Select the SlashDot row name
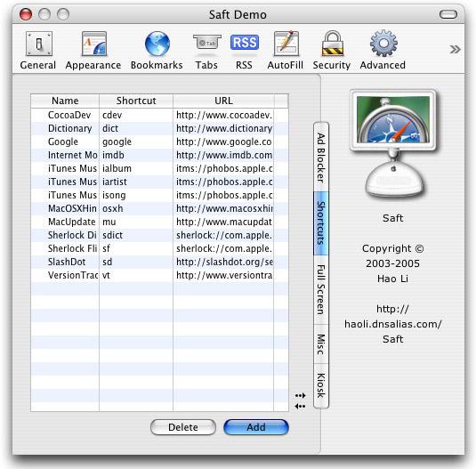Image resolution: width=476 pixels, height=469 pixels. (x=67, y=262)
